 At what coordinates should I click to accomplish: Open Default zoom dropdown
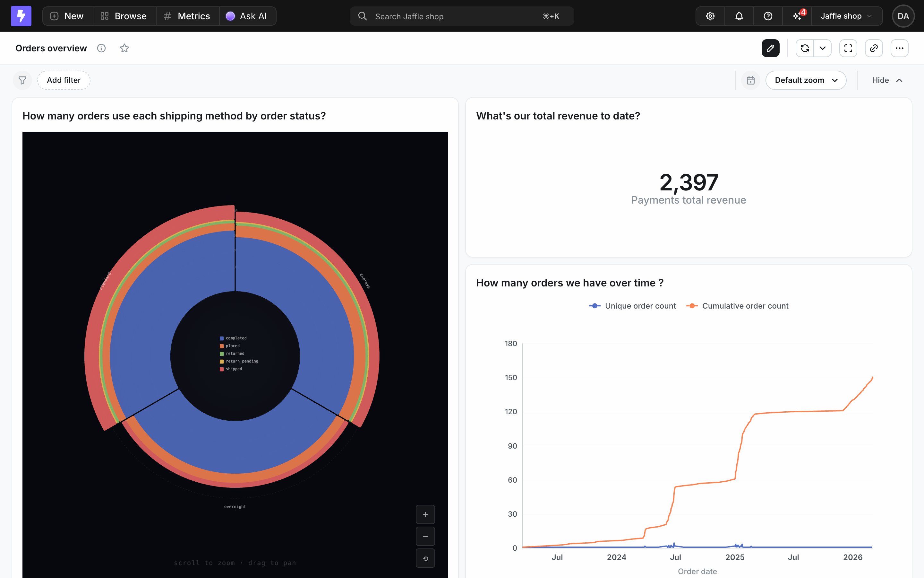(806, 80)
